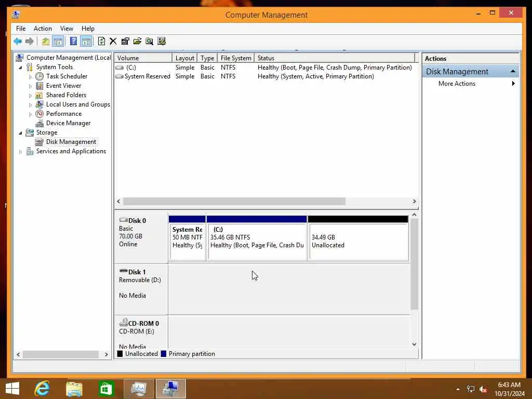Click right arrow of volume list scrollbar
The width and height of the screenshot is (532, 399).
(414, 202)
